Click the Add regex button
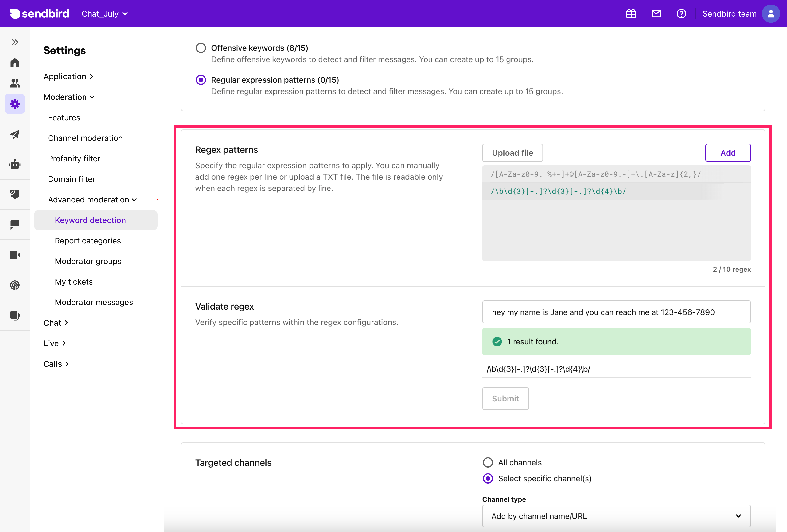The height and width of the screenshot is (532, 787). pos(728,153)
